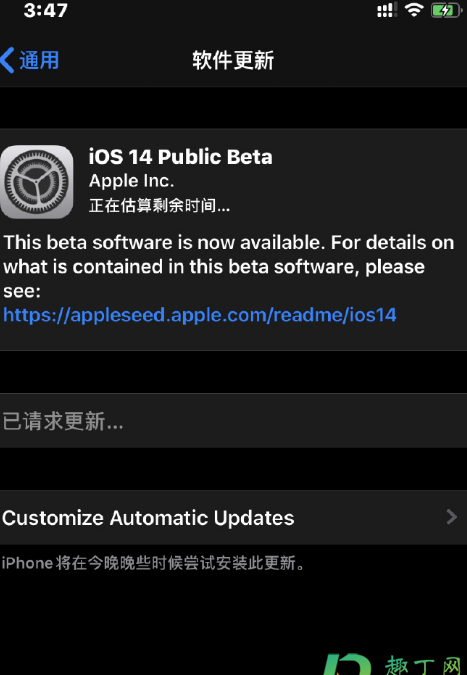Screen dimensions: 467x675
Task: Tap the 趣丁网 watermark text
Action: click(x=422, y=665)
